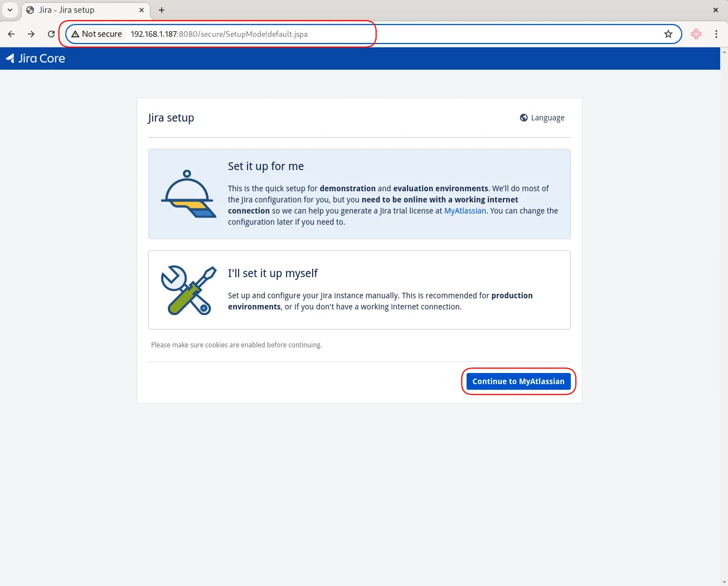Click the globe icon next to Language
Screen dimensions: 728x586
524,118
